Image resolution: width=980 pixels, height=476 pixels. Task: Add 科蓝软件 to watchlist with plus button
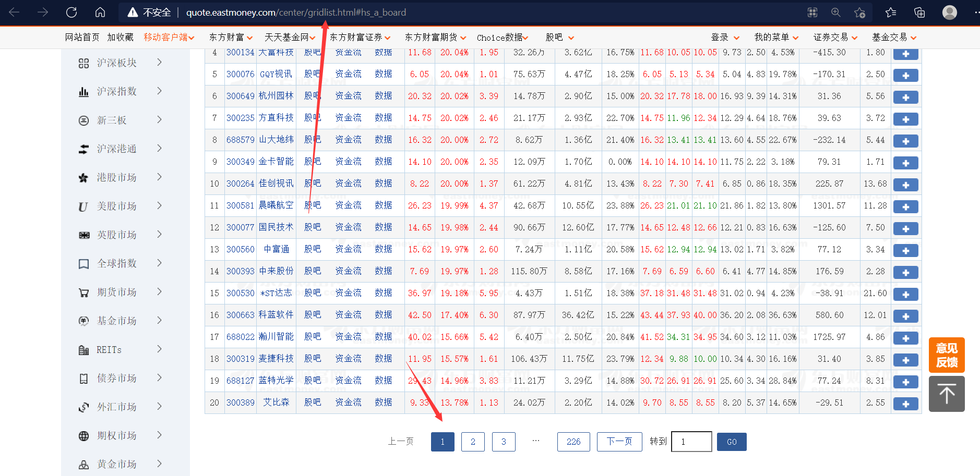coord(906,316)
